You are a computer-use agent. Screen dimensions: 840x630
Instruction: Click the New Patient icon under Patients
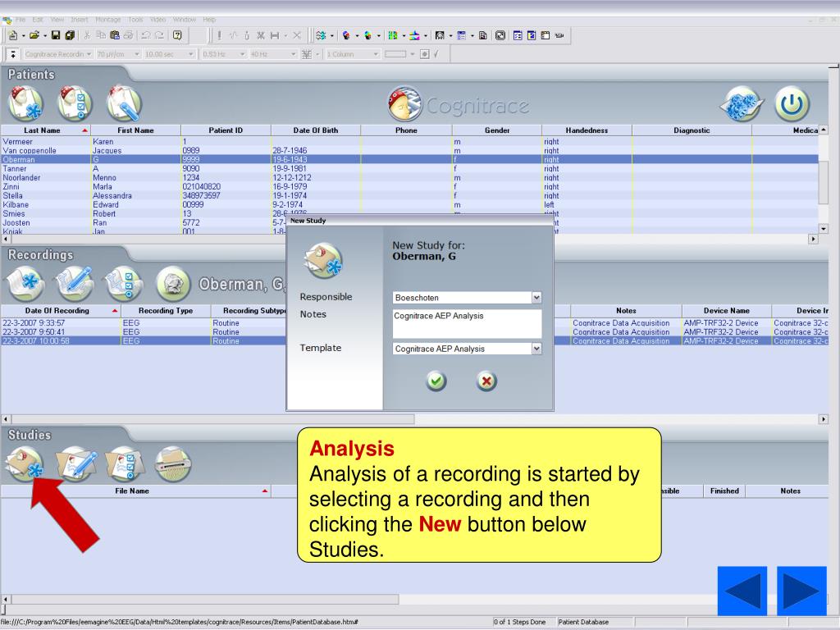tap(25, 103)
